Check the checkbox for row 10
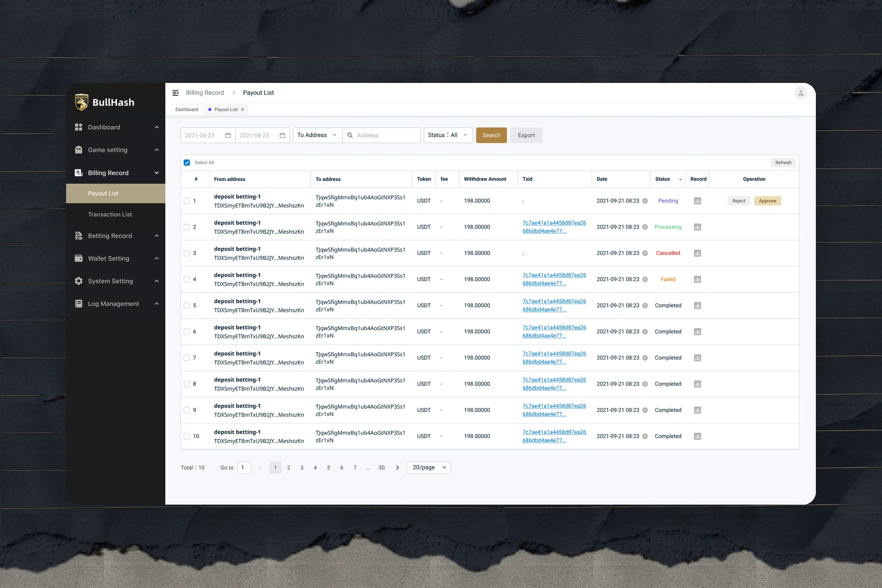The width and height of the screenshot is (882, 588). coord(187,436)
